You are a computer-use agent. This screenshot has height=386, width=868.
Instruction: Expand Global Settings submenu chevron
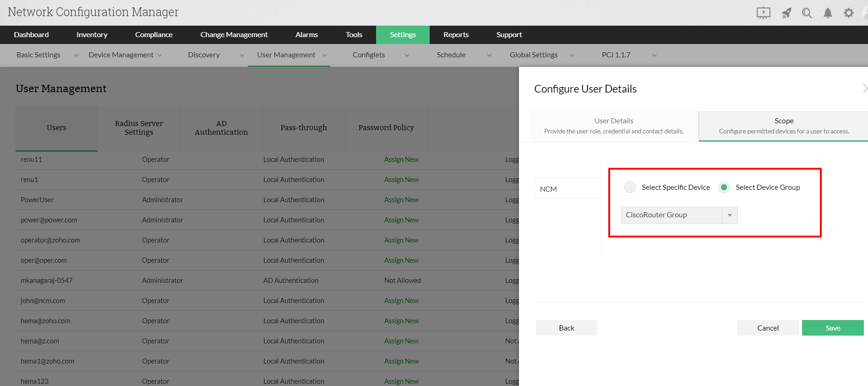[x=572, y=55]
